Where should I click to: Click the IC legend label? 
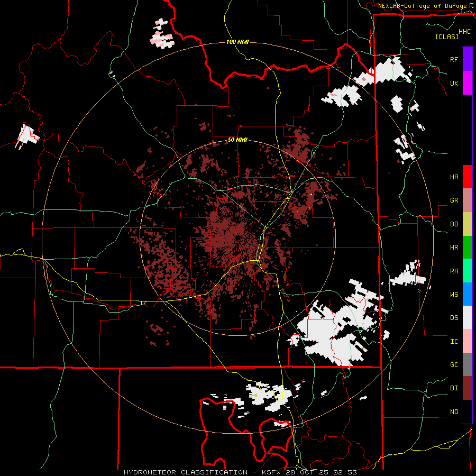click(454, 342)
